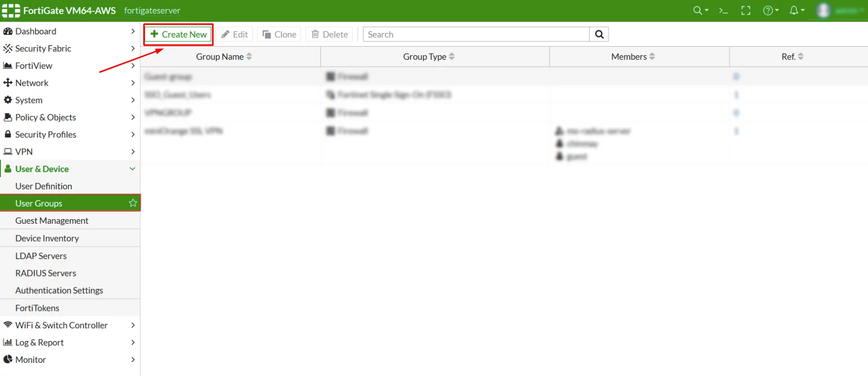
Task: Click the Ref. count link in last row
Action: 736,131
